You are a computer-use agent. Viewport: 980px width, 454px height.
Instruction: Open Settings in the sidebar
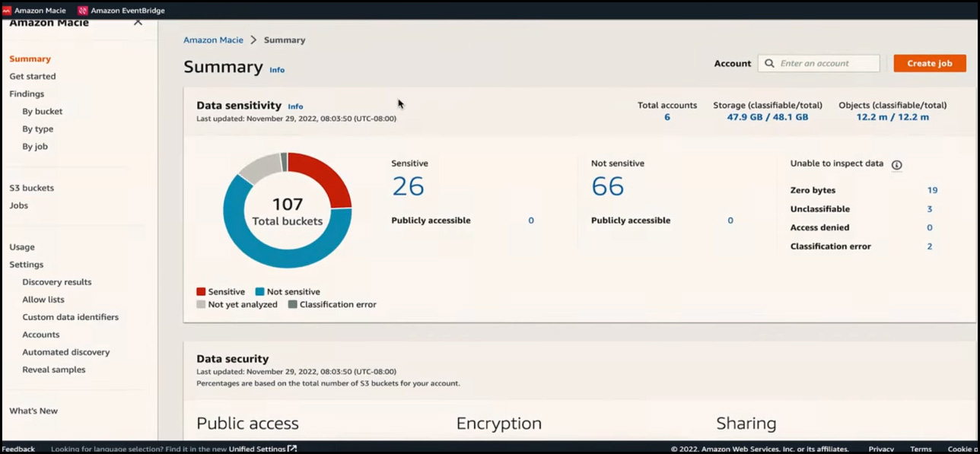tap(27, 265)
